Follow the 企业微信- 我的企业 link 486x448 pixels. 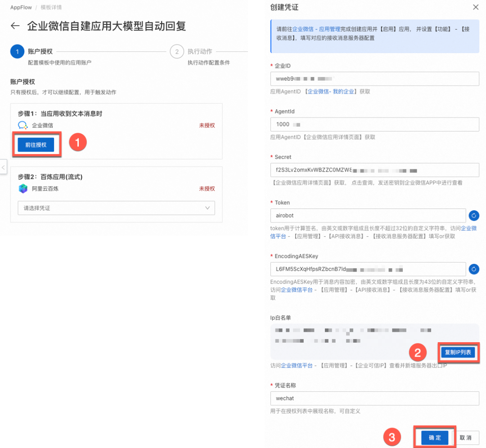(x=331, y=91)
